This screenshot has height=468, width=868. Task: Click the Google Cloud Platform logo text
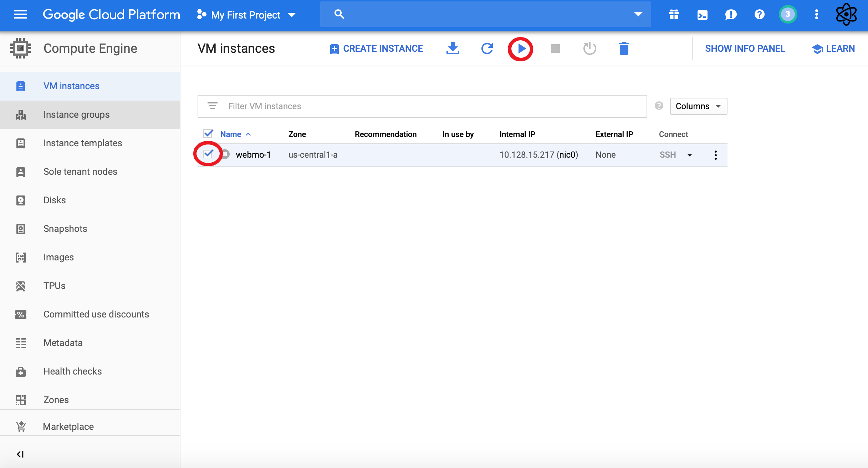(111, 15)
